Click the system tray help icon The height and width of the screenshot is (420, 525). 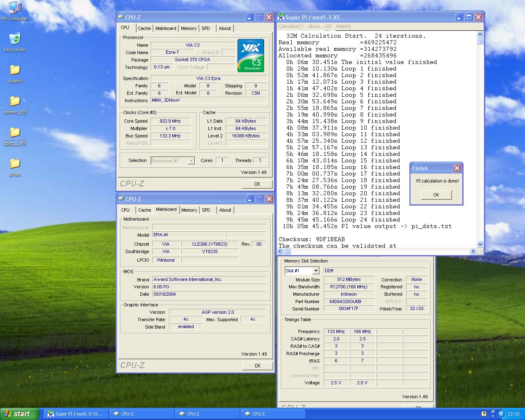(x=484, y=414)
